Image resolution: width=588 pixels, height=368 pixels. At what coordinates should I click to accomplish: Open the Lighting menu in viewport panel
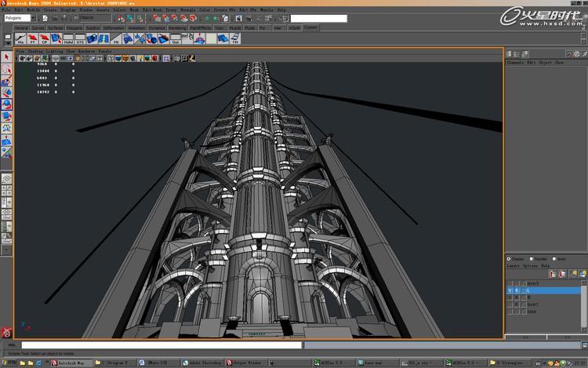tap(54, 51)
